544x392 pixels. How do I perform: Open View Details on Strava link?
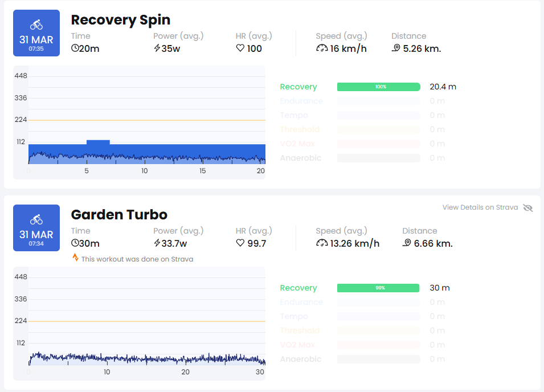click(x=480, y=207)
